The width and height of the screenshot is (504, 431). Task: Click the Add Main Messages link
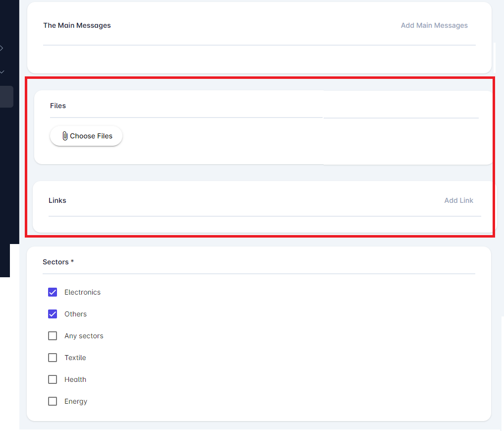(434, 25)
